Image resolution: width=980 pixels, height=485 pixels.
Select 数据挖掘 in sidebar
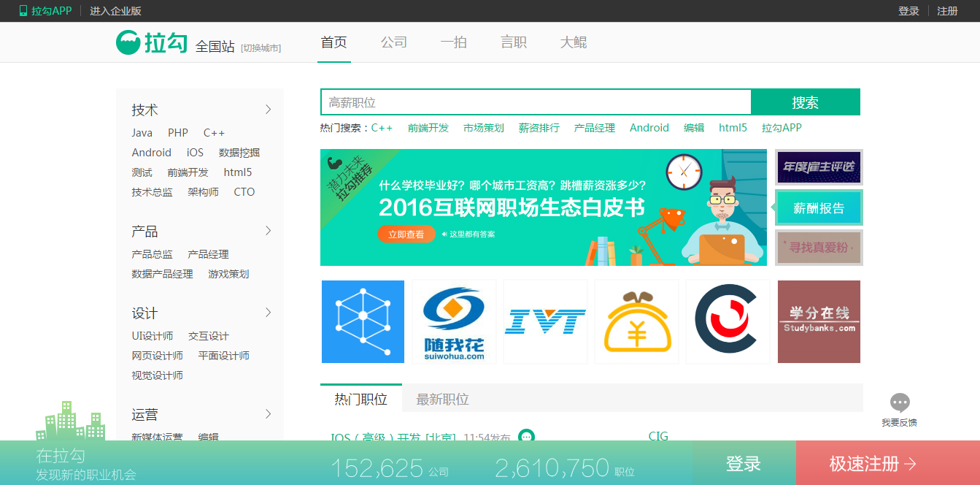[239, 153]
